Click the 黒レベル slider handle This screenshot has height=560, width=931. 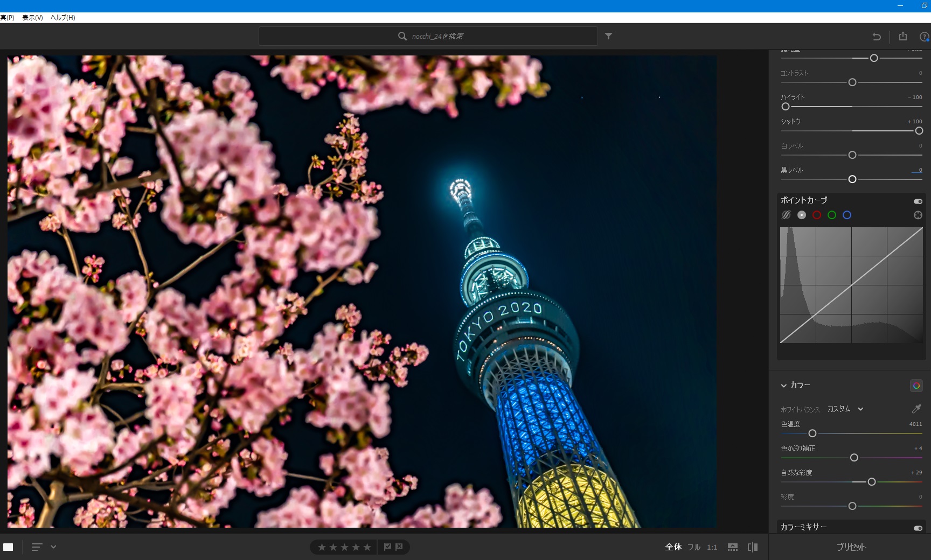pos(852,179)
